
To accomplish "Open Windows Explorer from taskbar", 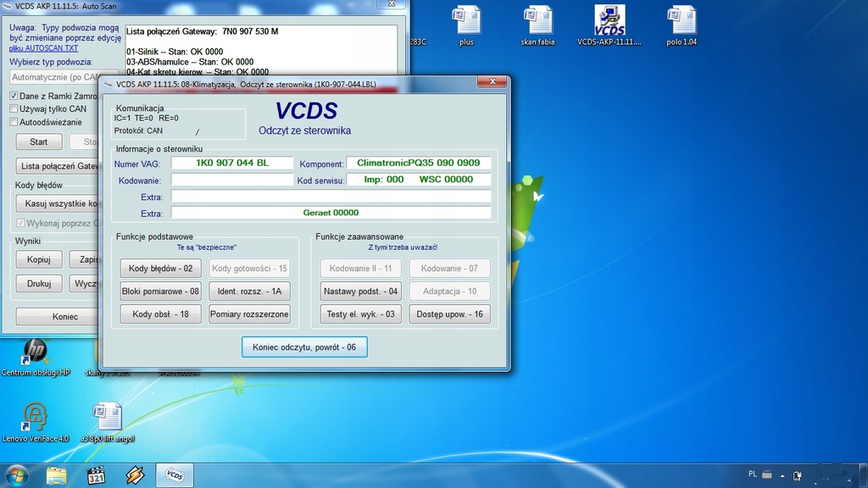I will (56, 475).
